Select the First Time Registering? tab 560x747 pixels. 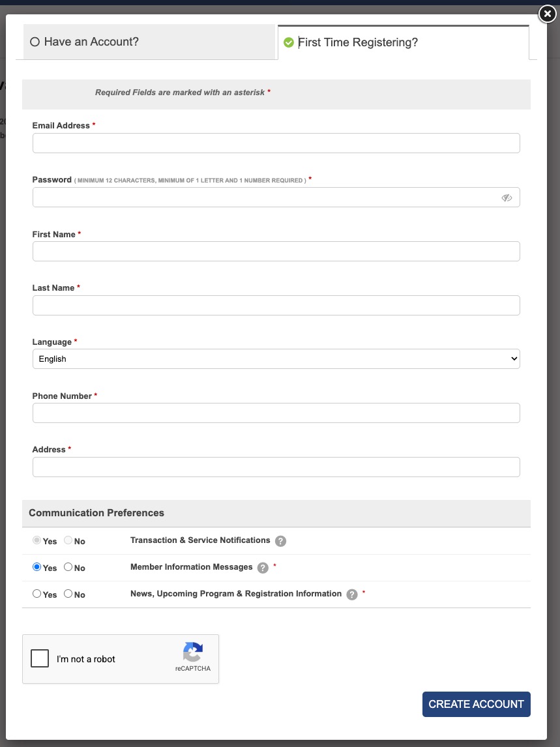point(403,42)
